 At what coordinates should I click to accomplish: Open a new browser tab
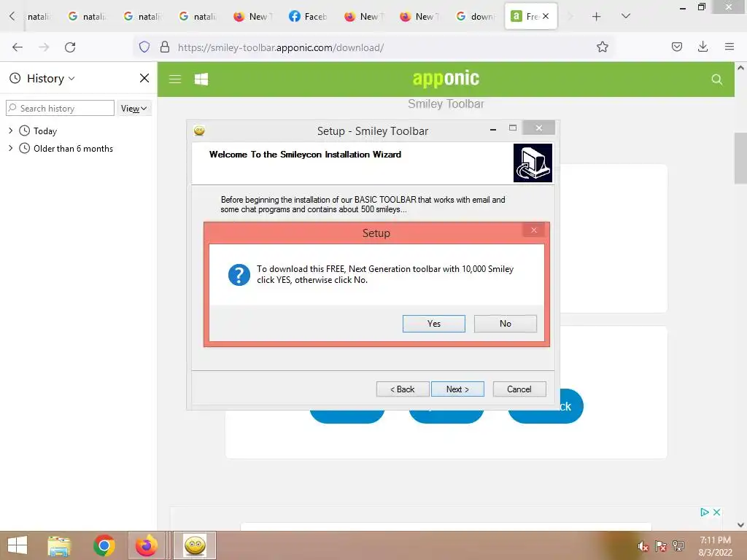596,17
